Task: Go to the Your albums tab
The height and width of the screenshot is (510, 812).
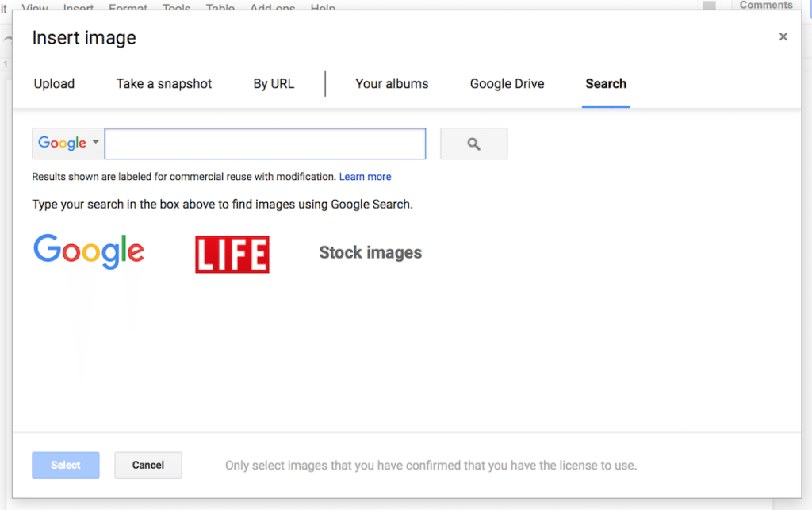Action: [393, 83]
